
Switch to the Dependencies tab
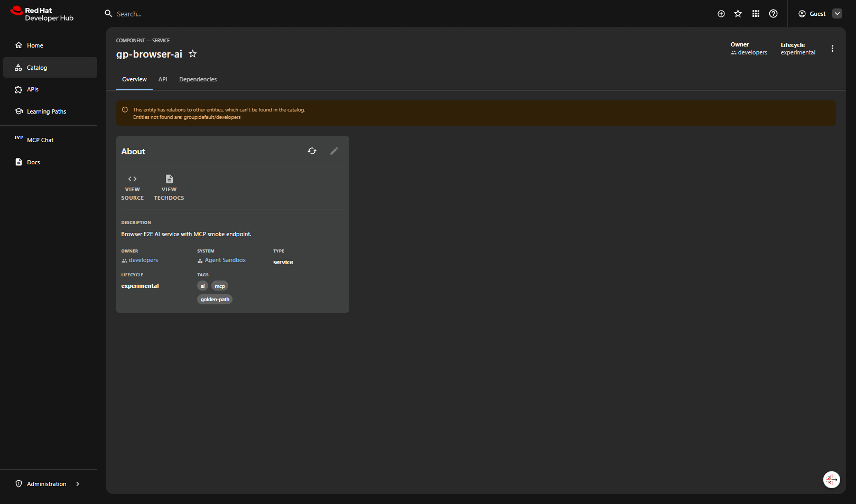198,79
